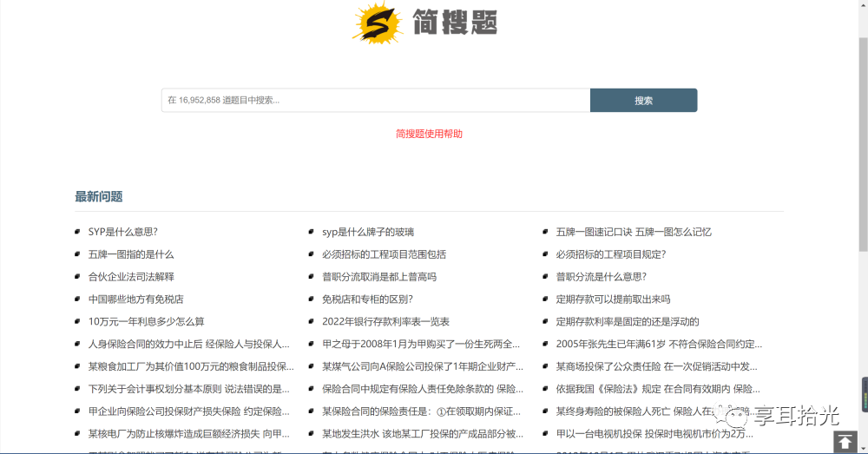Image resolution: width=868 pixels, height=454 pixels.
Task: Open 免税店和专柜的区别?
Action: 367,299
